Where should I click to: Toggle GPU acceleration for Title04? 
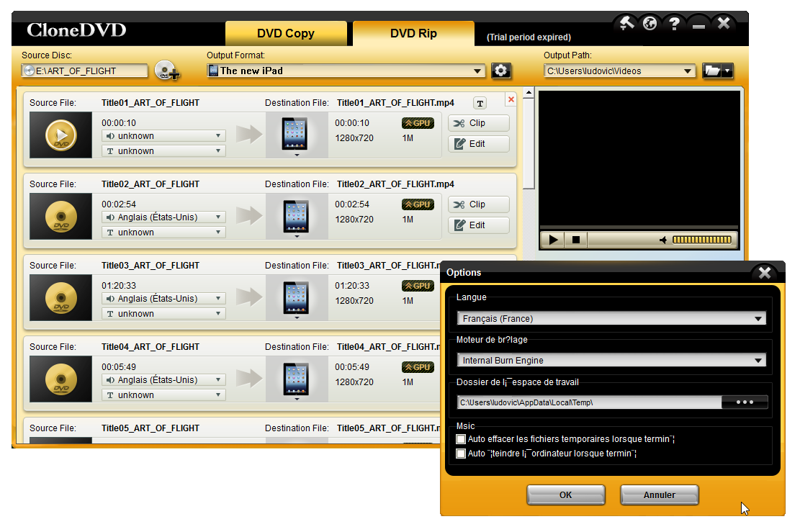pos(418,367)
